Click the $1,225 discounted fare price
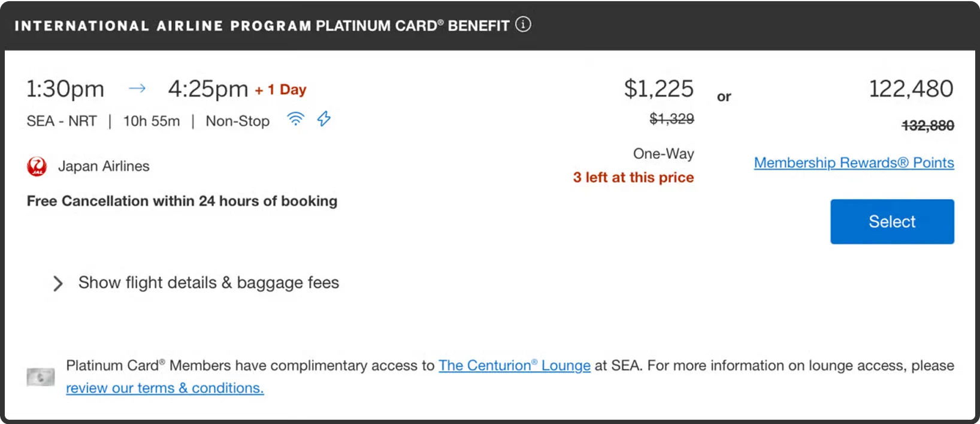 click(658, 89)
